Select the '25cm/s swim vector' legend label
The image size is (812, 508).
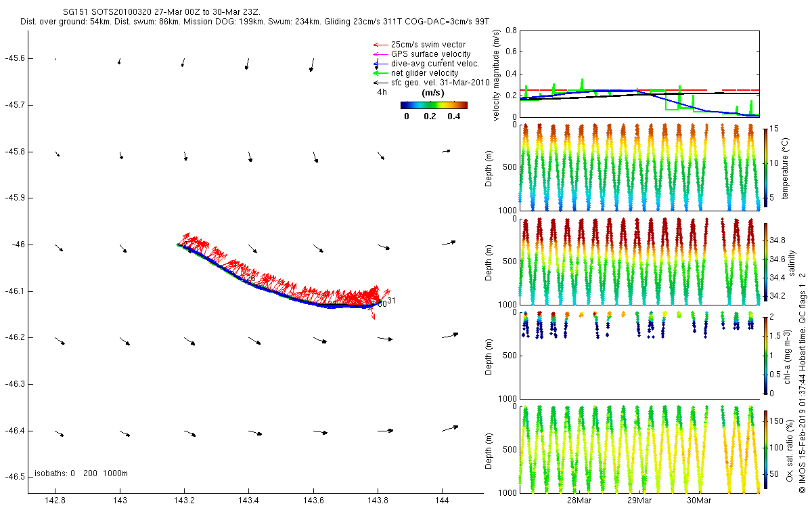[429, 45]
